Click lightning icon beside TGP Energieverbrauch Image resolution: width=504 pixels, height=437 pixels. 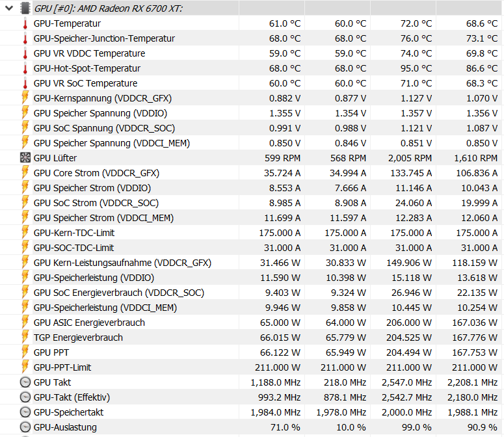[25, 337]
